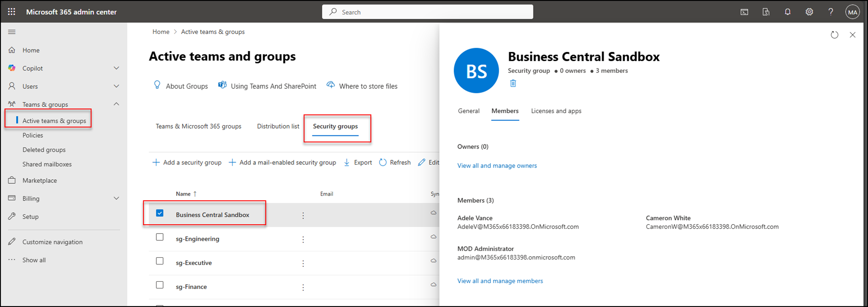Screen dimensions: 868x307
Task: Click member MOD Administrator
Action: tap(486, 249)
